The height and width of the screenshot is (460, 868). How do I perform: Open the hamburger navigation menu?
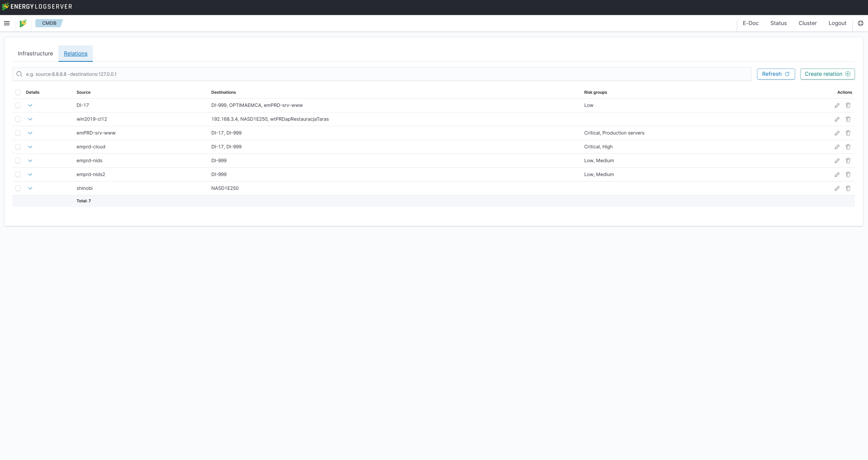tap(7, 23)
